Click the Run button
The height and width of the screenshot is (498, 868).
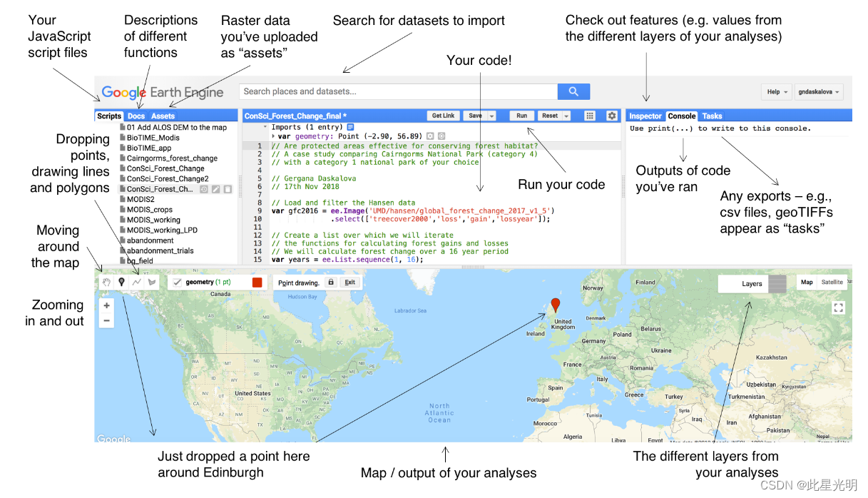[x=522, y=116]
